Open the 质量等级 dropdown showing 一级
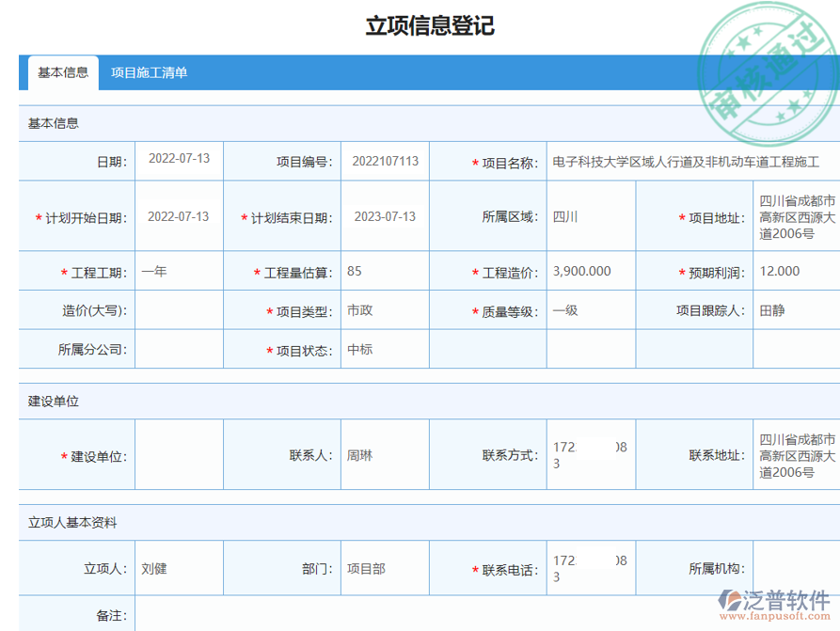840x631 pixels. (590, 309)
